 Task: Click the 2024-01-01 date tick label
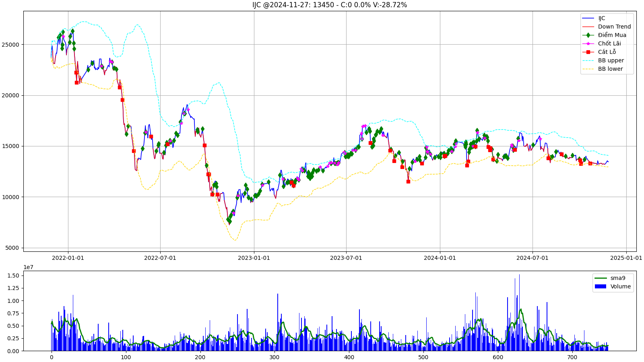click(440, 258)
